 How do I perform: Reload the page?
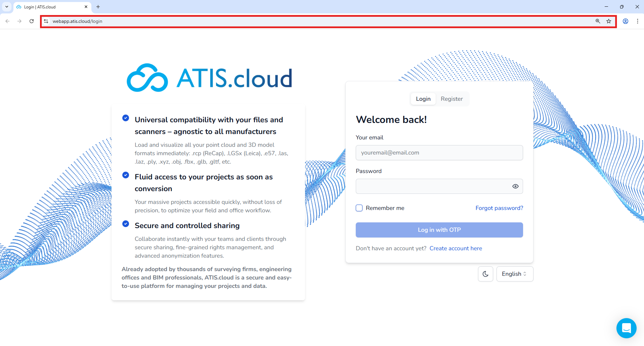point(32,21)
